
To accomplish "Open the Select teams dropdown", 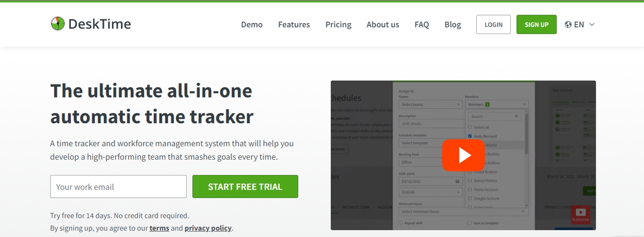I will [x=430, y=104].
